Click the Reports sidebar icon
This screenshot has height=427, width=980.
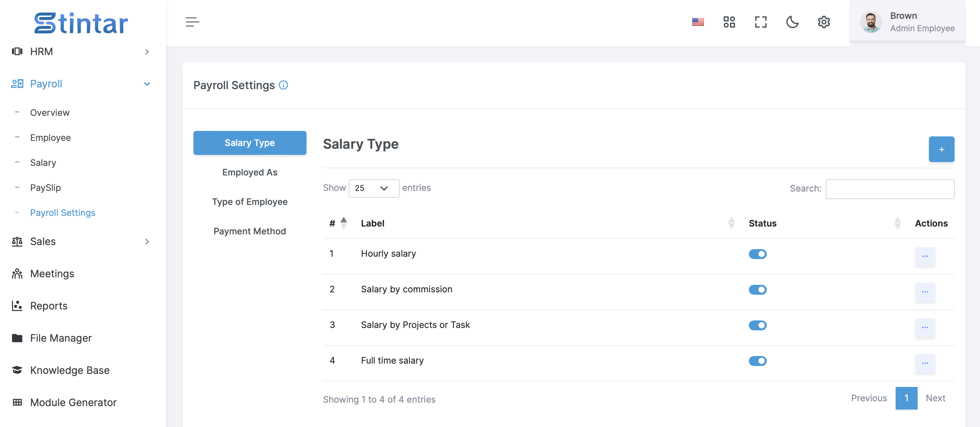[17, 306]
